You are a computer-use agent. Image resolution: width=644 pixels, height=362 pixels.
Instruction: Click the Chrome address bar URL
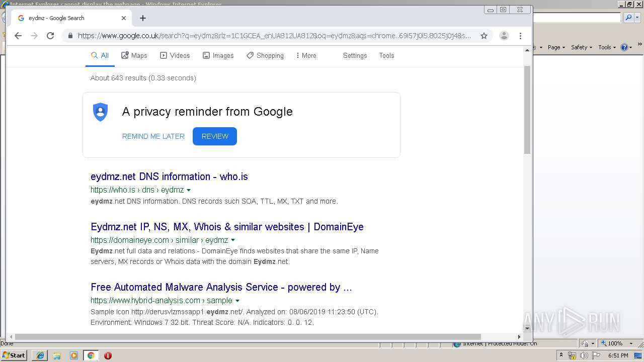click(x=274, y=36)
